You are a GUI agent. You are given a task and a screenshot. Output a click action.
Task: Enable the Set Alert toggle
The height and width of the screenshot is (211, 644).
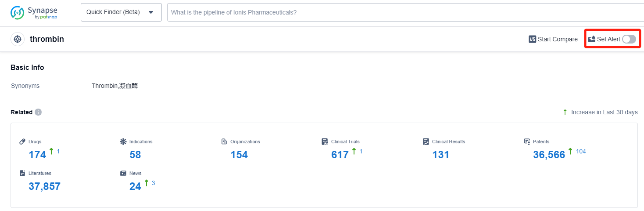pos(629,39)
